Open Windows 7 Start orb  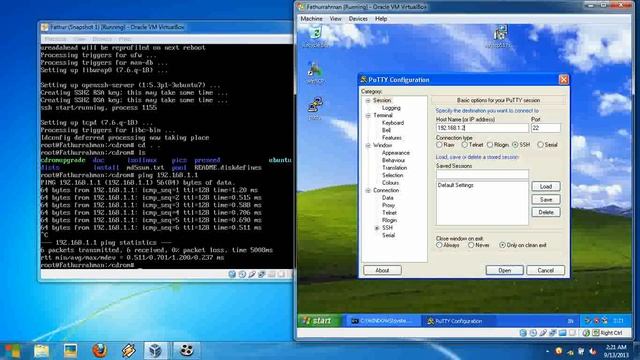pos(12,351)
